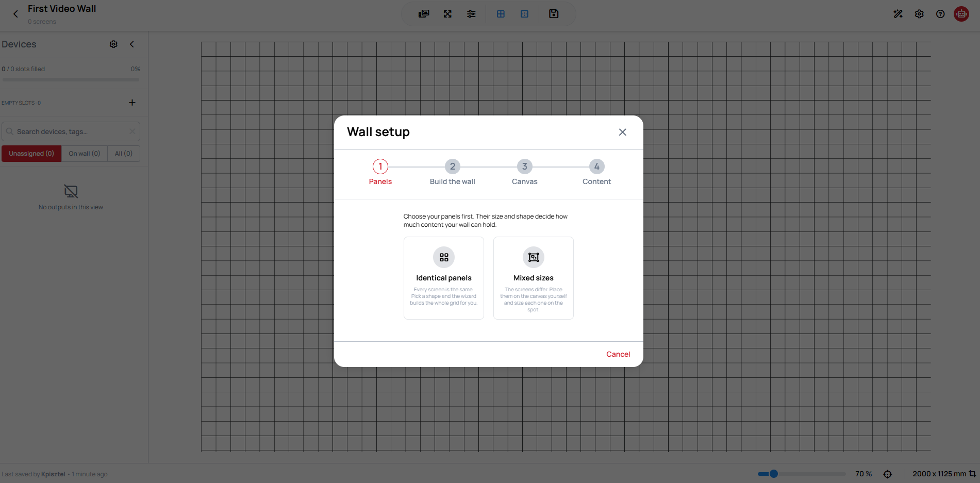Click the zoom slider handle in the status bar

774,474
